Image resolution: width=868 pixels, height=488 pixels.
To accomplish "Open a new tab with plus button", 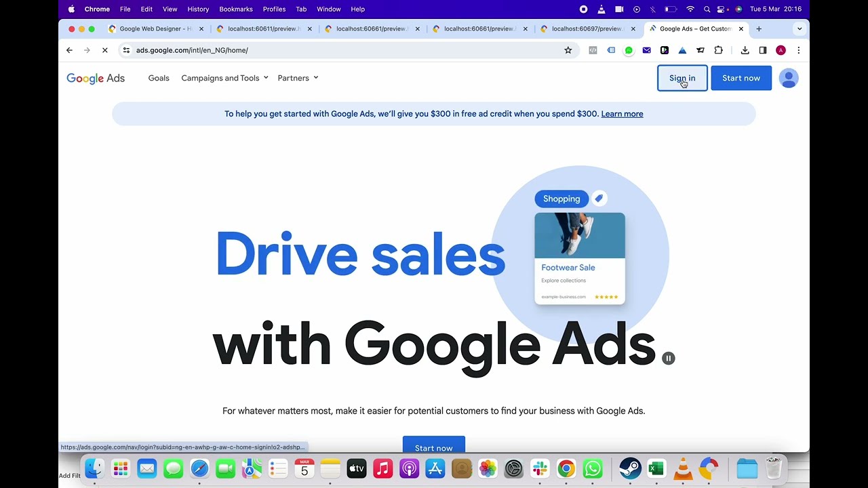I will (759, 28).
